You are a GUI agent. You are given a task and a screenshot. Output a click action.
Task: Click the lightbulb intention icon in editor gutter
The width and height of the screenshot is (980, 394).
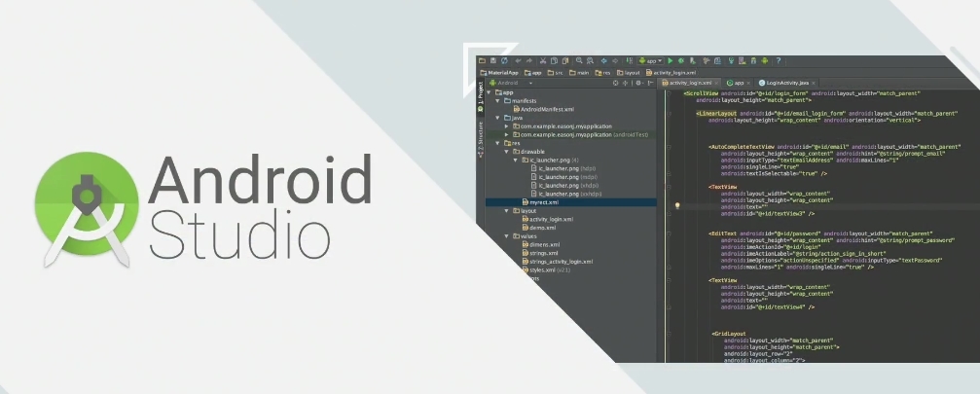[677, 205]
